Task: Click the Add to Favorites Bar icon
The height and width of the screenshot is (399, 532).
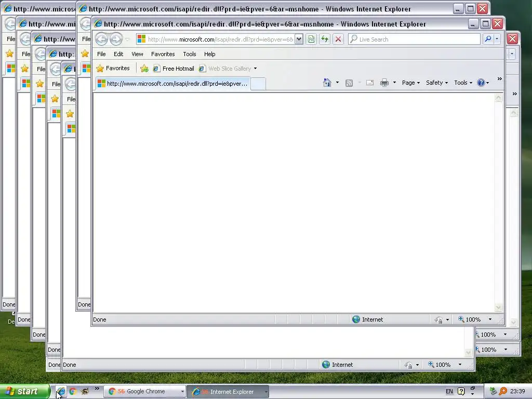Action: (x=144, y=69)
